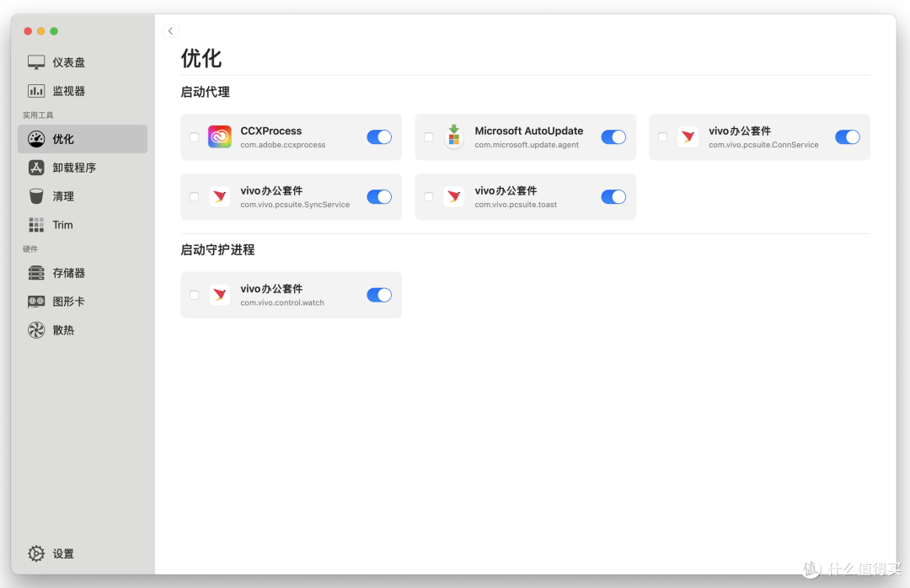Click vivo icon for com.vivo.pcsuite.toast
Image resolution: width=910 pixels, height=588 pixels.
tap(454, 197)
